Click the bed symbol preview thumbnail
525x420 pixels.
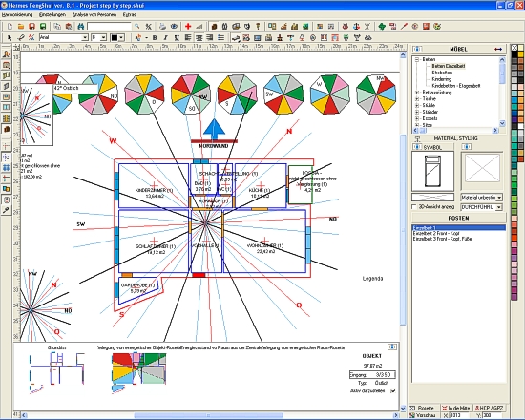(432, 171)
